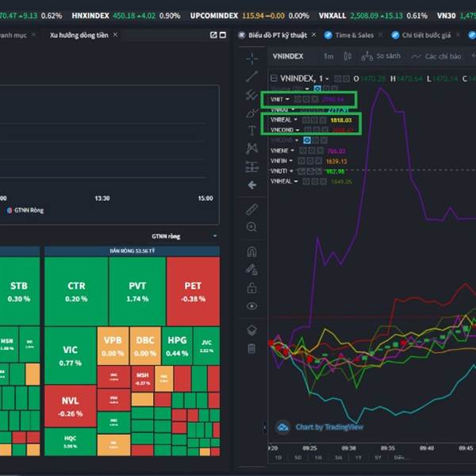Image resolution: width=476 pixels, height=476 pixels.
Task: Select the chart patterns tool
Action: pos(251,148)
